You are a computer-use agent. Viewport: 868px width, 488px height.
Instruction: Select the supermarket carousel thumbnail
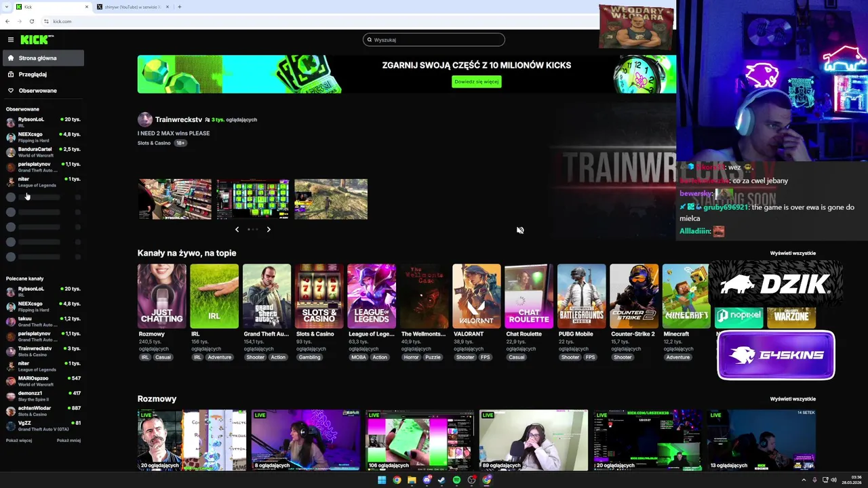tap(175, 199)
